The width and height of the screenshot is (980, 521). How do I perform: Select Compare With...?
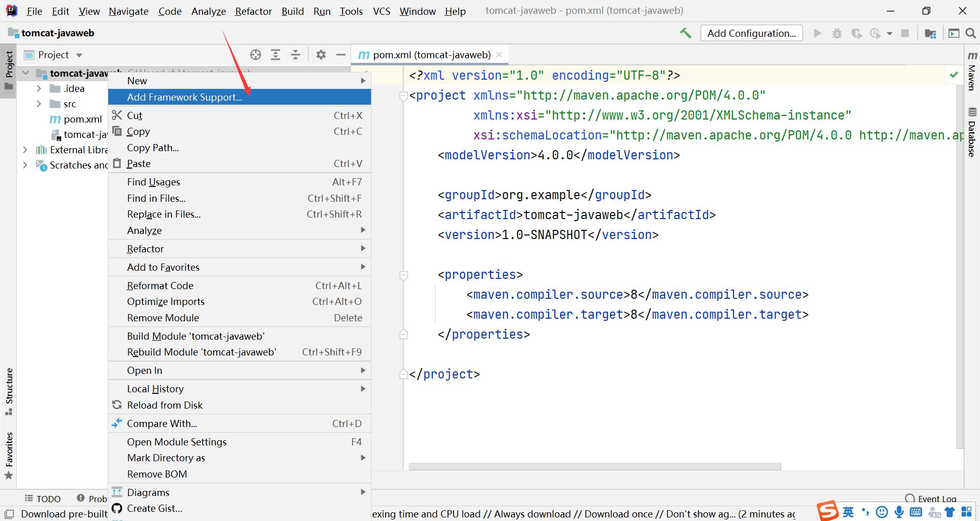point(239,423)
